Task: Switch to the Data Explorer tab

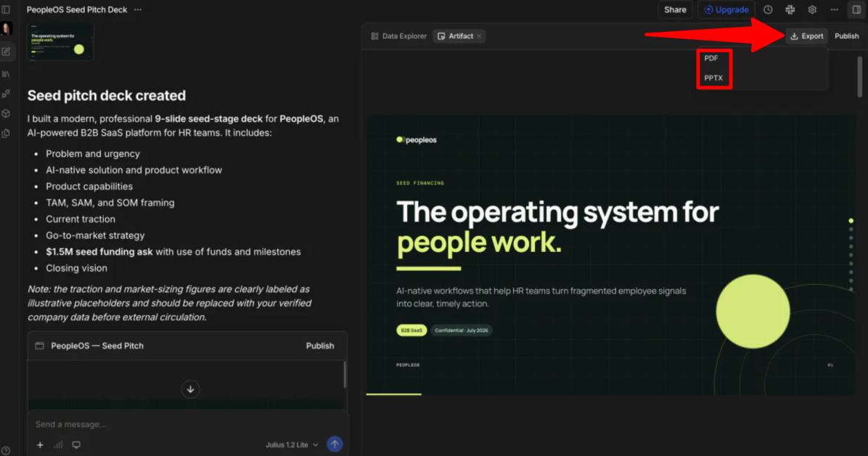Action: coord(399,36)
